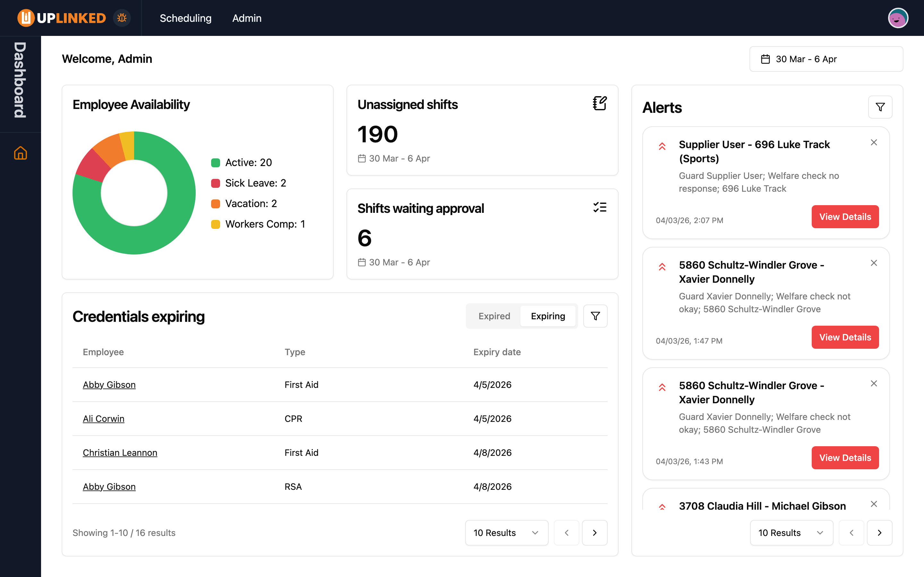Click the Credentials expiring filter icon
924x577 pixels.
(x=595, y=316)
